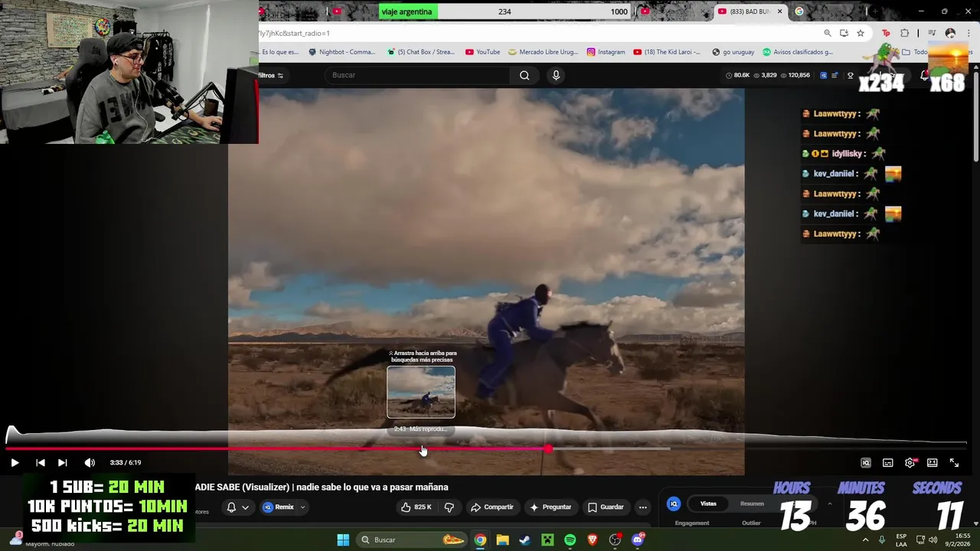Open Brave browser from the taskbar
Image resolution: width=980 pixels, height=551 pixels.
[592, 540]
